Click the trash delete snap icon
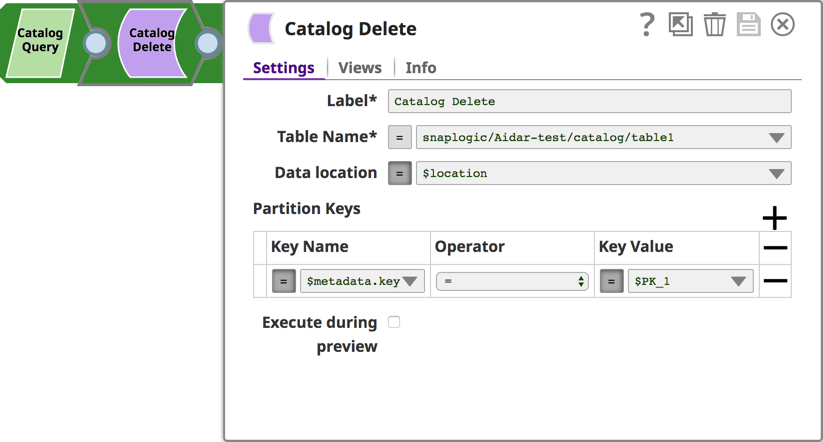Screen dimensions: 823x442 click(x=714, y=25)
